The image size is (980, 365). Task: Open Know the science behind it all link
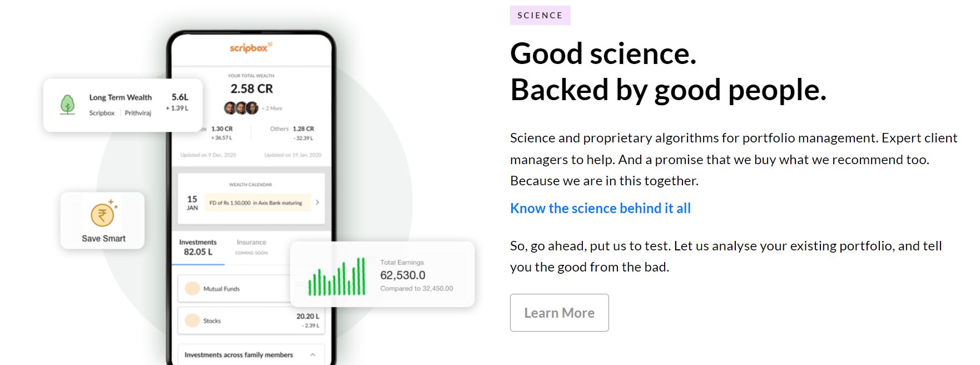coord(600,208)
